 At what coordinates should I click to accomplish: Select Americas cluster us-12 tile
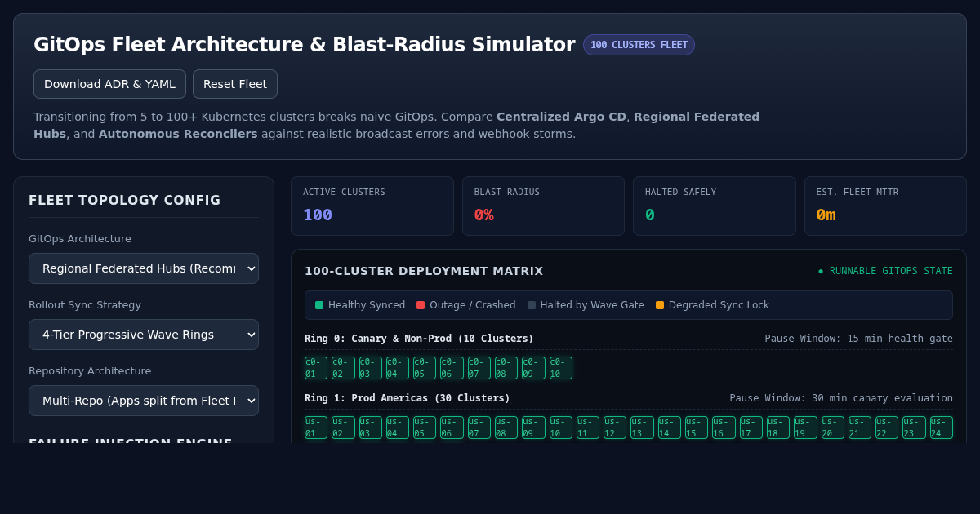tap(615, 428)
